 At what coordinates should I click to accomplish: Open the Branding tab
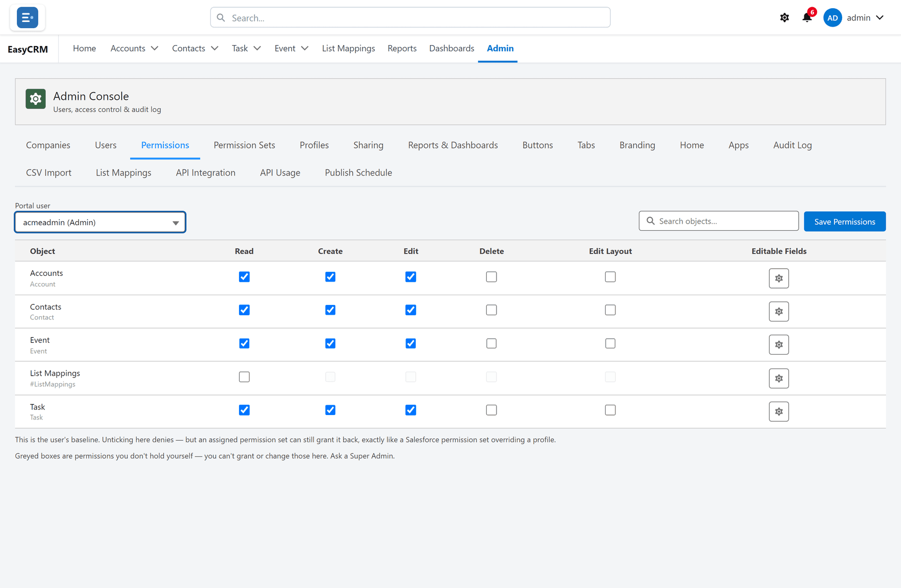pyautogui.click(x=637, y=145)
